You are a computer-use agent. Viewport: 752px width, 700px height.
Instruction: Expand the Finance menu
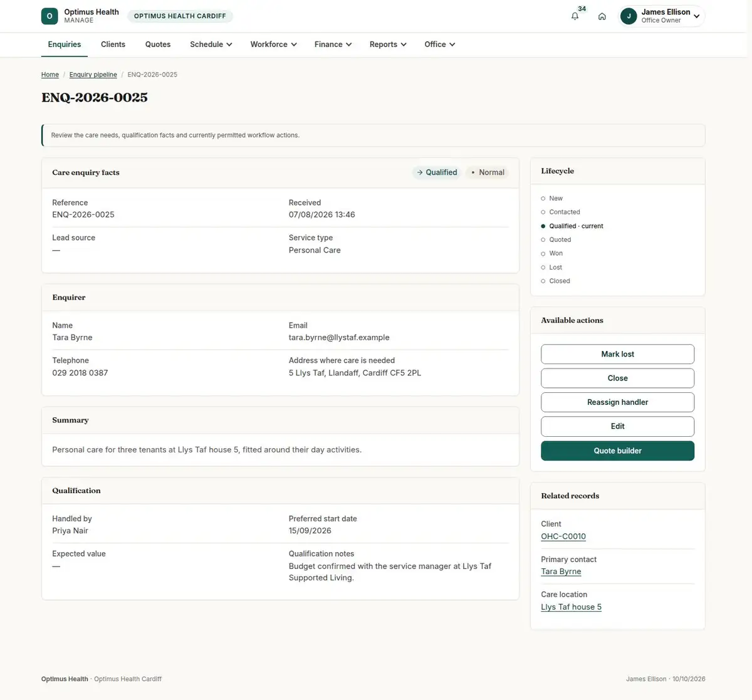[333, 44]
